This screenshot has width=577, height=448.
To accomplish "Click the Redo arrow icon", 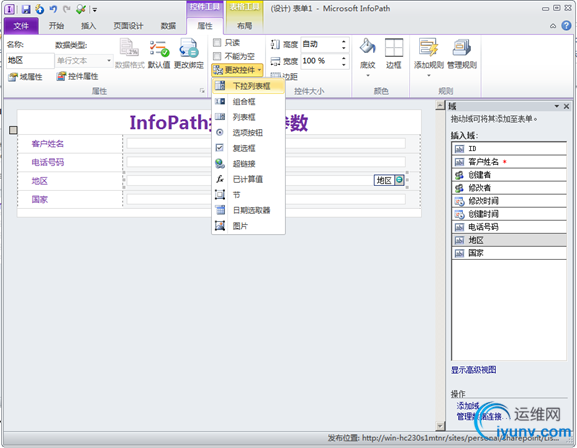I will coord(66,9).
